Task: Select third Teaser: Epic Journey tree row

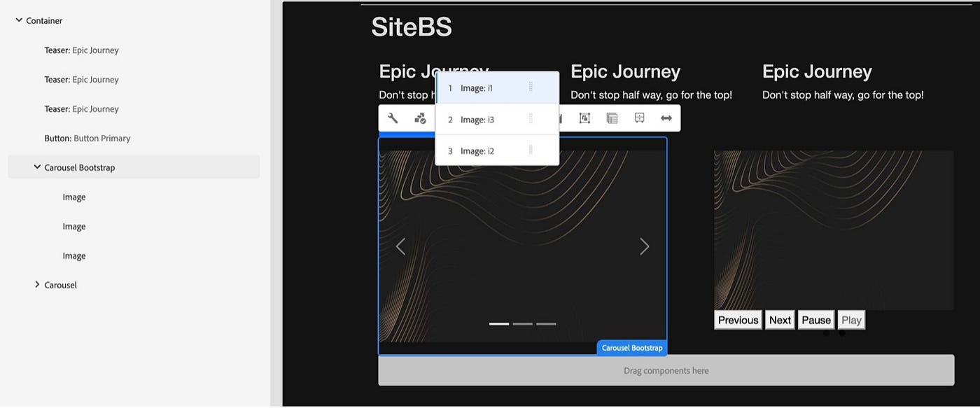Action: click(x=134, y=108)
